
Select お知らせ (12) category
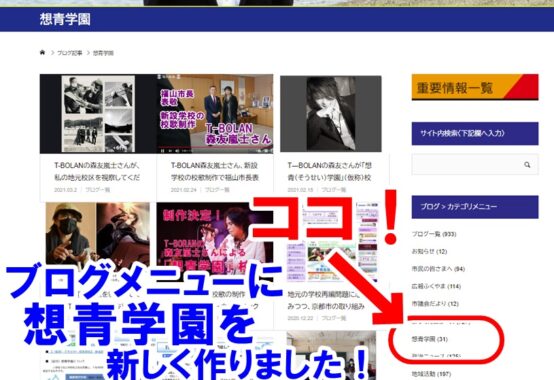pyautogui.click(x=429, y=251)
